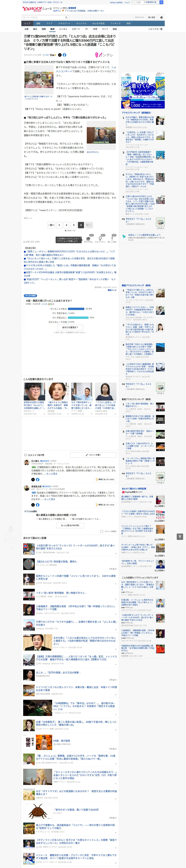Image resolution: width=186 pixels, height=868 pixels.
Task: Select the スポーツ category tab
Action: point(76,29)
